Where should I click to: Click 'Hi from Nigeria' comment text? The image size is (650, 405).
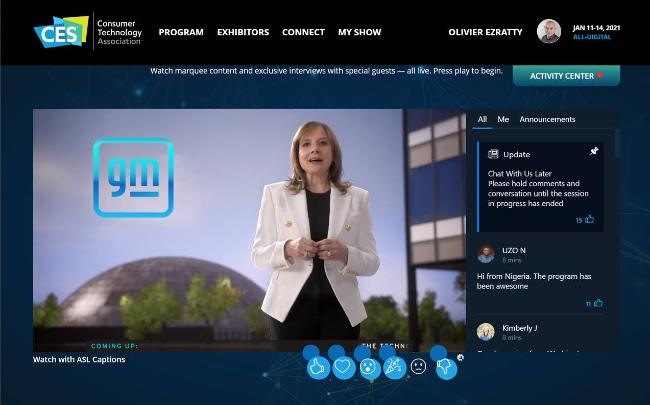[x=534, y=281]
